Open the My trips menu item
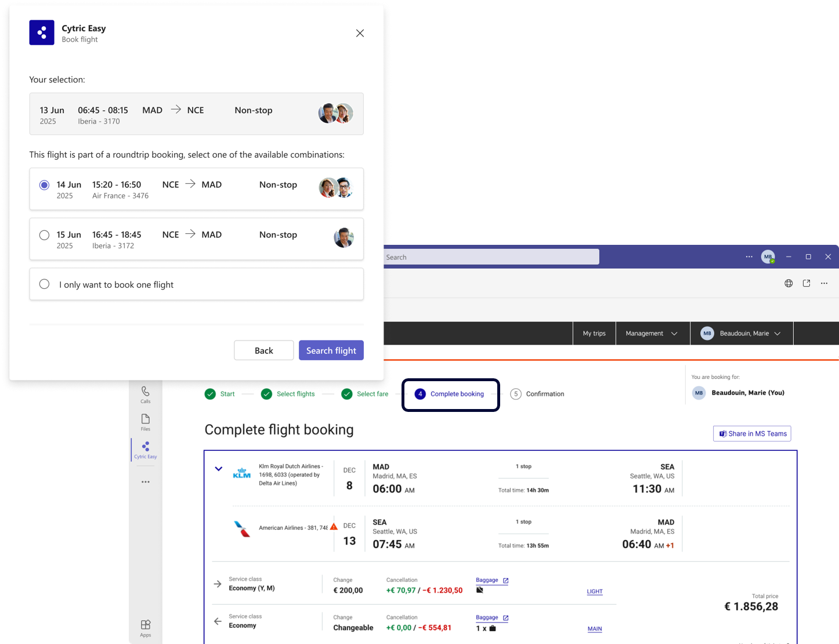 point(594,334)
